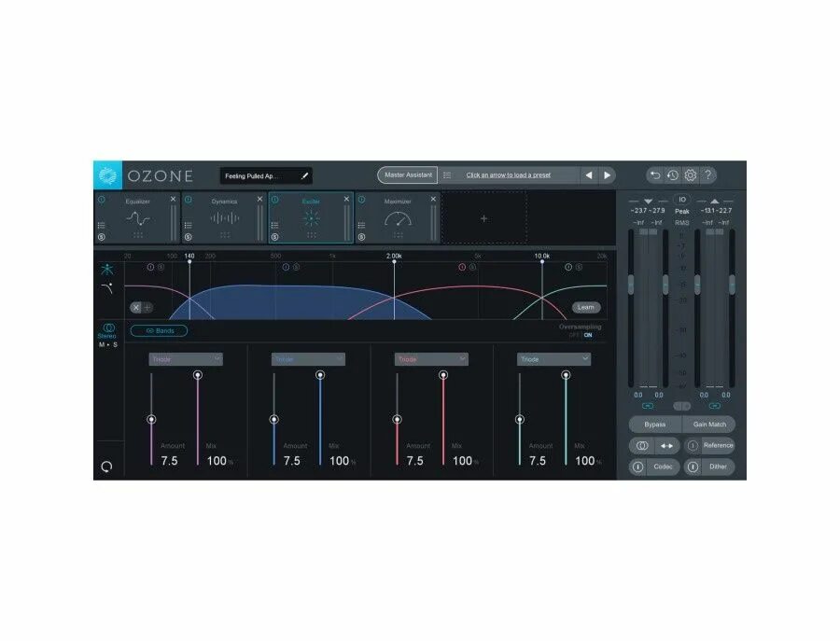Image resolution: width=840 pixels, height=641 pixels.
Task: Add band with the plus button
Action: [x=147, y=307]
